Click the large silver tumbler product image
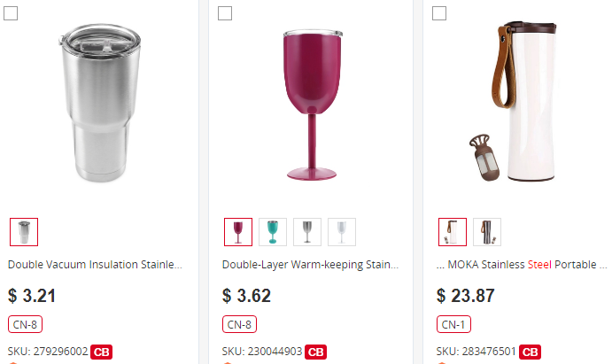This screenshot has height=364, width=612. 100,102
